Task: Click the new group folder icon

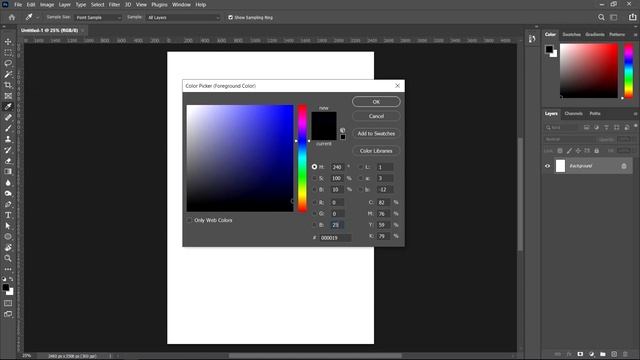Action: [x=603, y=354]
